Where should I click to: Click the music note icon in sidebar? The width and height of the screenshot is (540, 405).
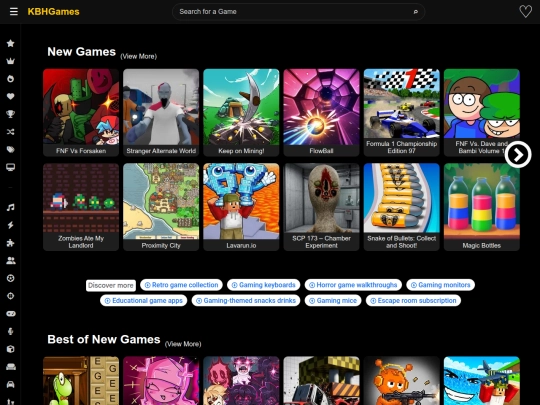(11, 207)
